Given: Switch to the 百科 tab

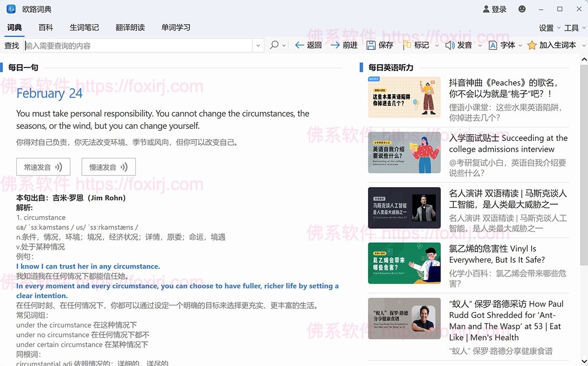Looking at the screenshot, I should click(x=46, y=27).
